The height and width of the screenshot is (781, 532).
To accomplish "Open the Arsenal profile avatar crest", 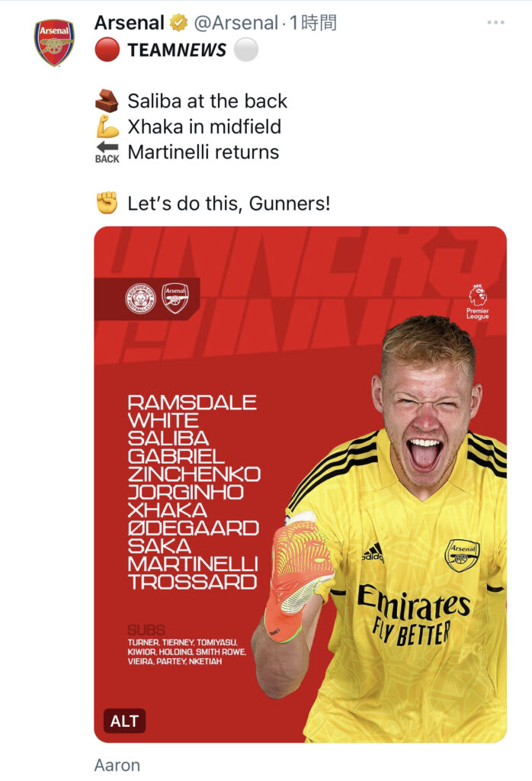I will click(54, 43).
